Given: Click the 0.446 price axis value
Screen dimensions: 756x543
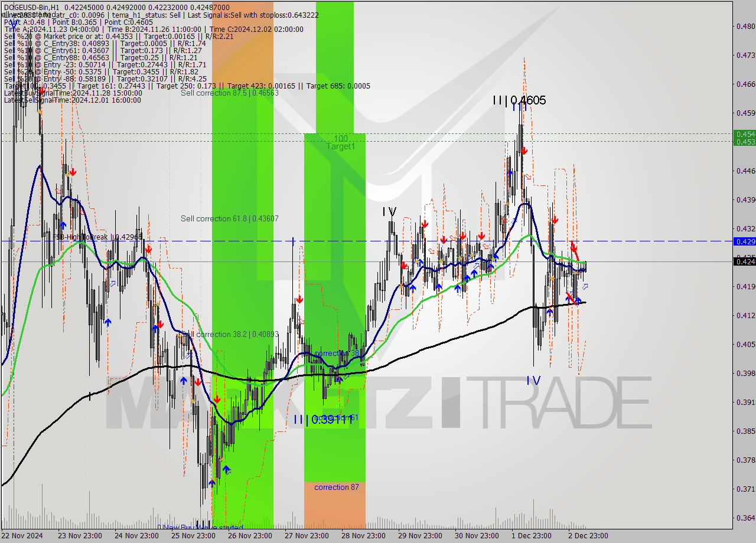Looking at the screenshot, I should (745, 171).
